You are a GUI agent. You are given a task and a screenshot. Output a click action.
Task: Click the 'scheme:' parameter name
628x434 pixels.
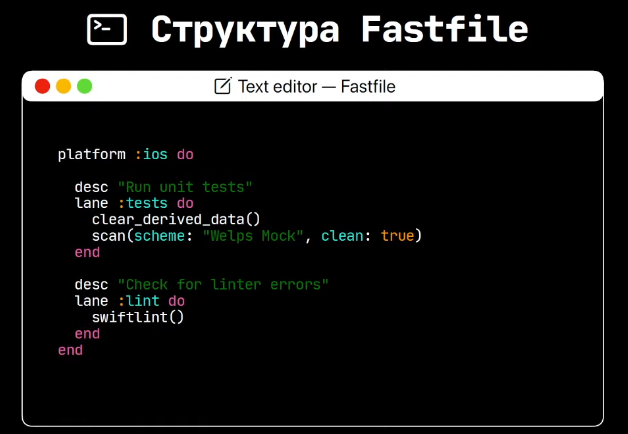click(x=163, y=236)
